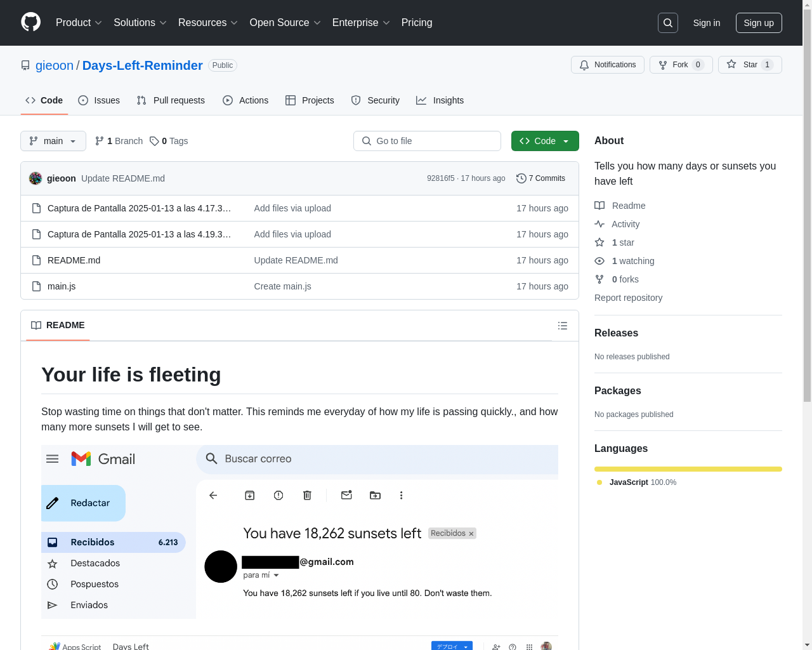
Task: Expand the Enterprise menu
Action: pyautogui.click(x=361, y=23)
